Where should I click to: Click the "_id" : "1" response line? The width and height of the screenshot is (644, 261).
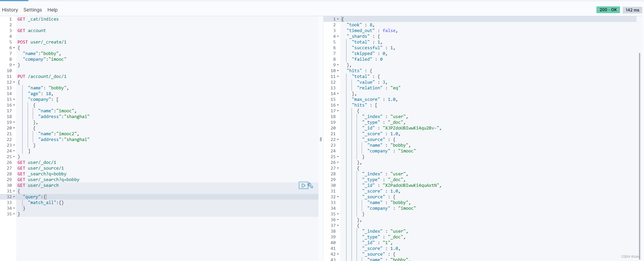point(378,243)
